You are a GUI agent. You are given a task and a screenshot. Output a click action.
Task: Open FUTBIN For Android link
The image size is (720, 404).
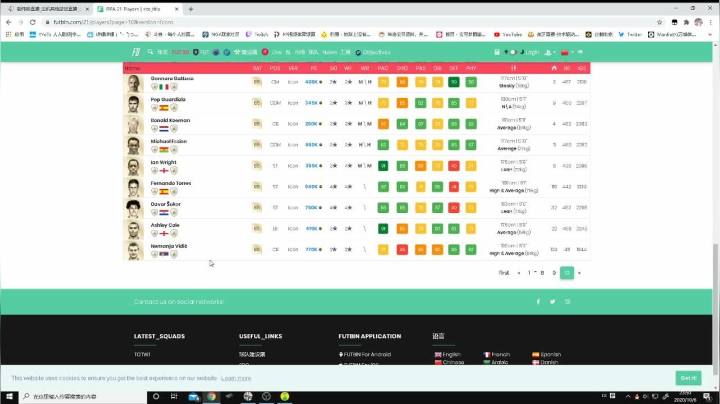[365, 354]
